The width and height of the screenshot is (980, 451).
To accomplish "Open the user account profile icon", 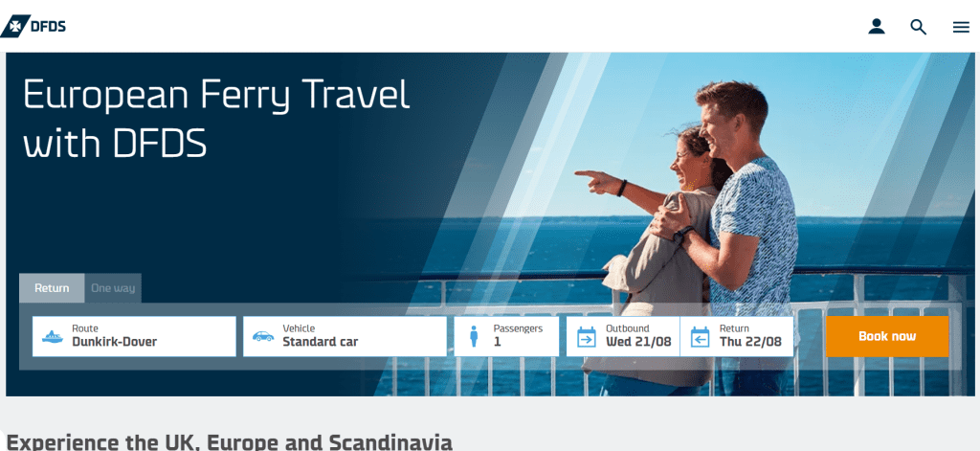I will click(x=877, y=26).
